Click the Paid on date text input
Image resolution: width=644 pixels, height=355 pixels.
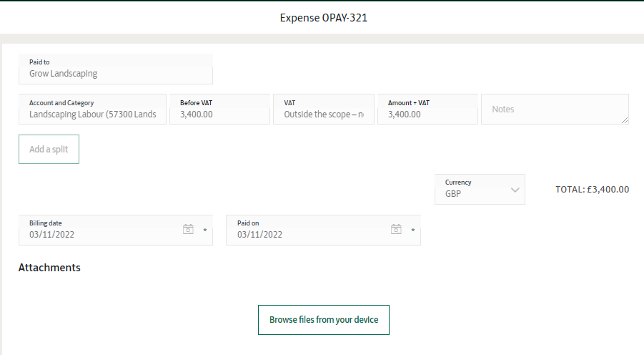coord(307,234)
